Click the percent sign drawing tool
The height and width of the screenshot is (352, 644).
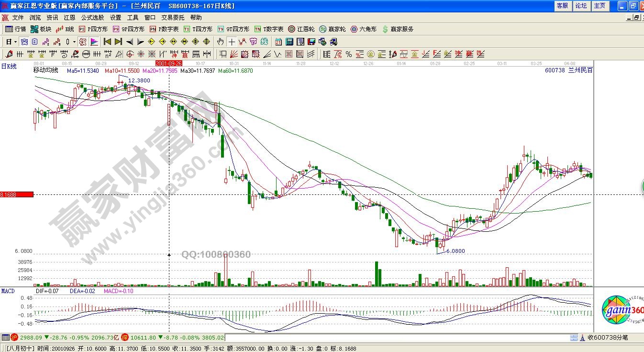348,54
